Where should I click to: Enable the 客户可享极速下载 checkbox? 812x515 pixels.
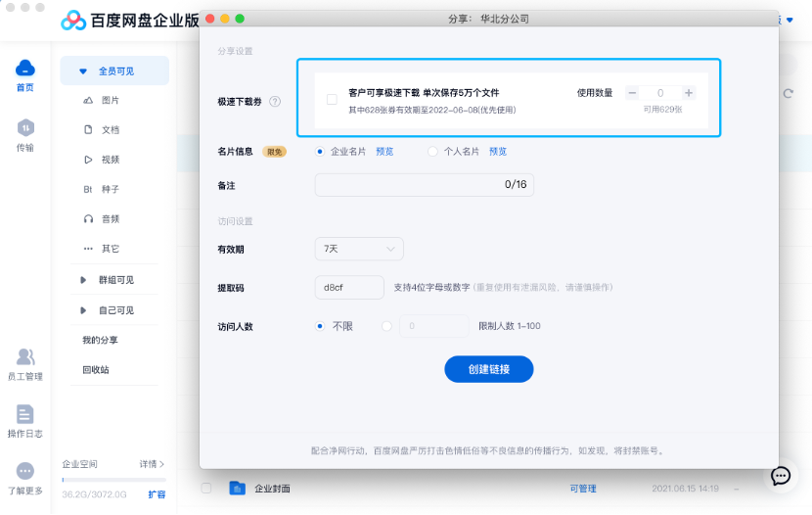[332, 100]
